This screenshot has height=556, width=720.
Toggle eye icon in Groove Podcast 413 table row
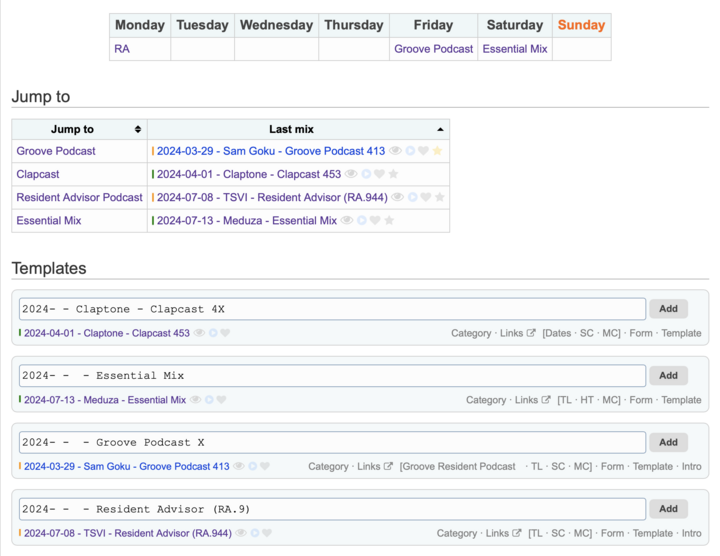[395, 151]
